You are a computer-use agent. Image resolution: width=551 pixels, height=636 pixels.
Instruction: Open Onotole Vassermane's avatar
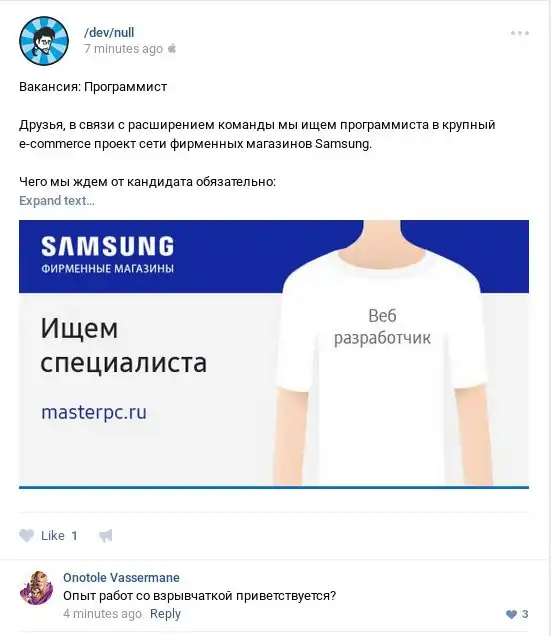37,588
